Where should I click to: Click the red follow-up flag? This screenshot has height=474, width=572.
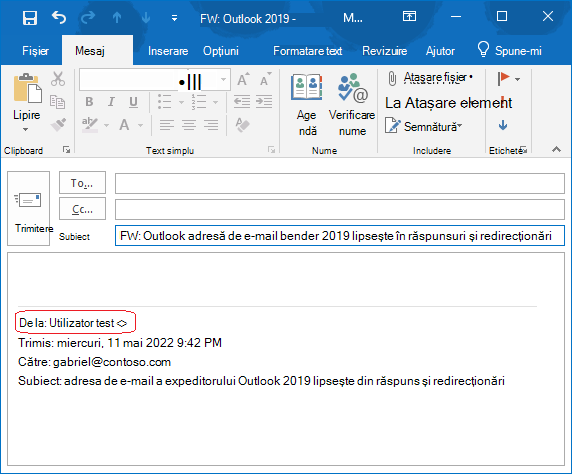[503, 78]
